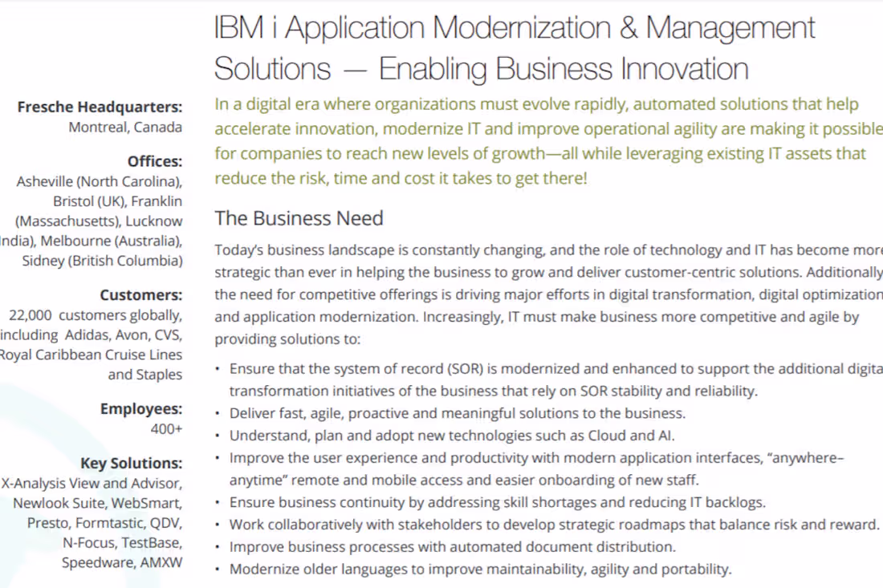Click the '22,000 customers globally,' line
This screenshot has height=588, width=883.
[96, 315]
